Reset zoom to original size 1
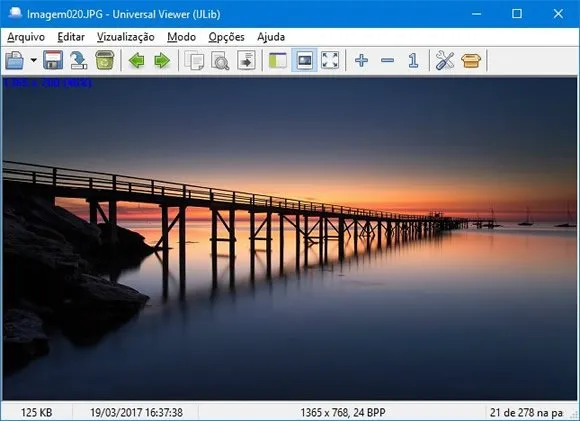 413,60
